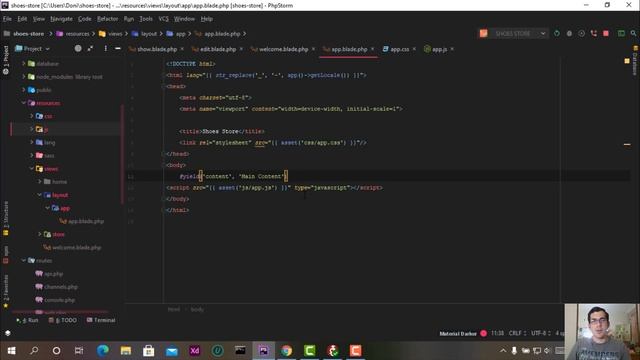Expand the node_modules folder
This screenshot has width=640, height=360.
point(24,77)
